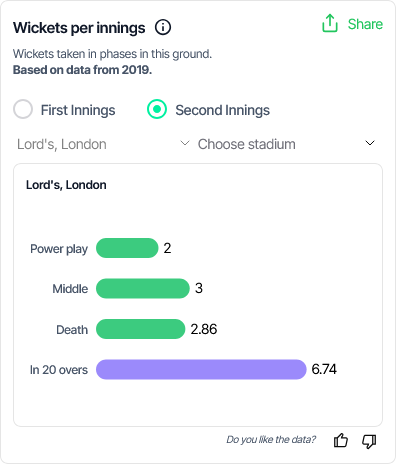396x464 pixels.
Task: Select the Second Innings radio button
Action: [157, 109]
